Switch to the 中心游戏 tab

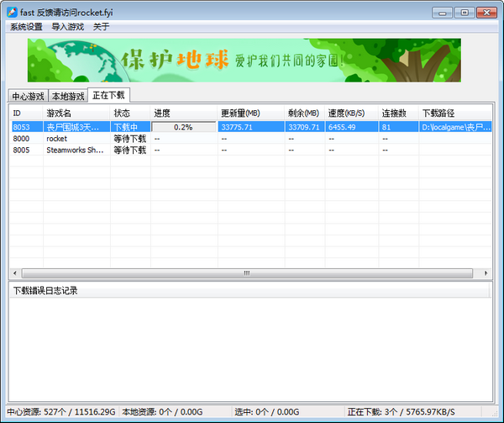click(27, 96)
